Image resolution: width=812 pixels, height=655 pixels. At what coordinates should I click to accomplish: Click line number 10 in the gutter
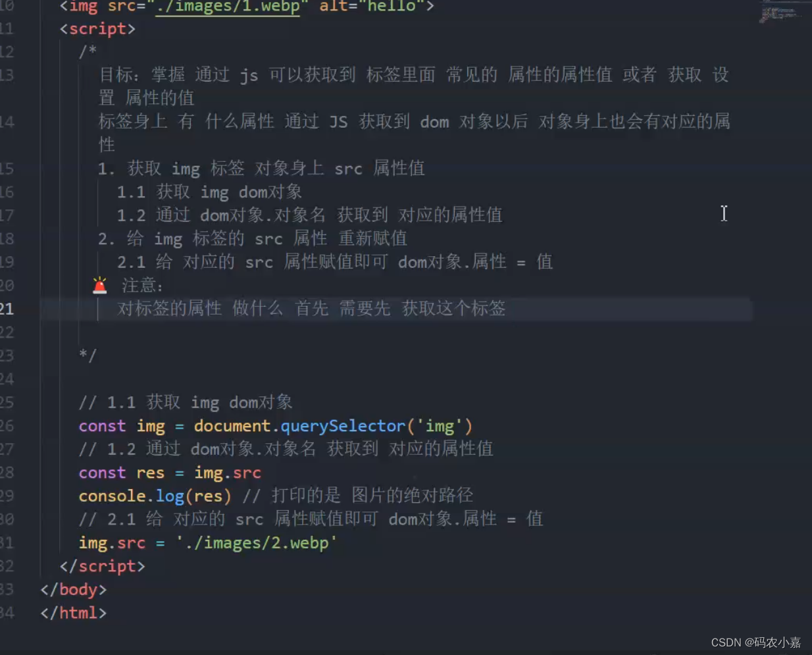coord(9,7)
